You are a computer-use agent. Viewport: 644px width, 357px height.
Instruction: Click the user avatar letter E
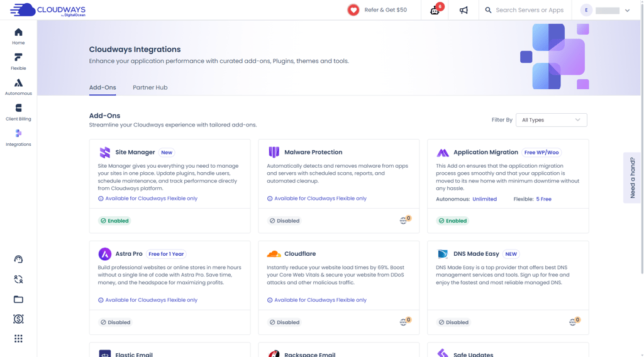click(x=586, y=10)
